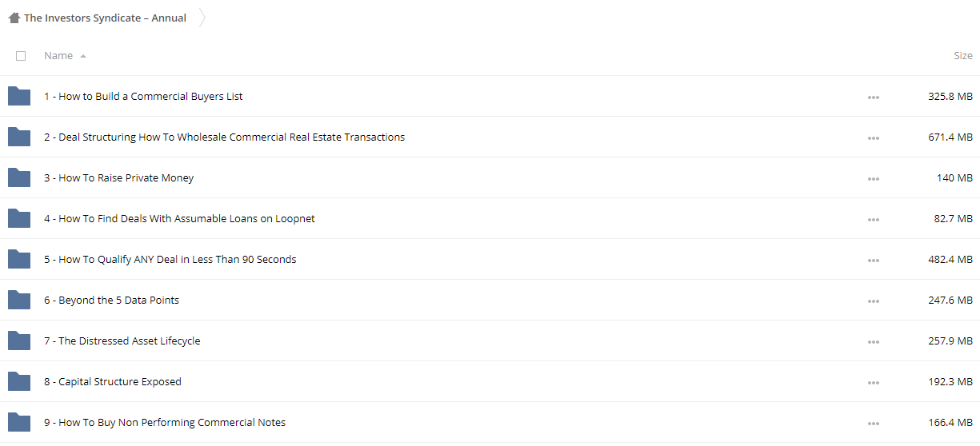
Task: Select folder icon for Beyond the 5 Data Points
Action: pyautogui.click(x=18, y=300)
